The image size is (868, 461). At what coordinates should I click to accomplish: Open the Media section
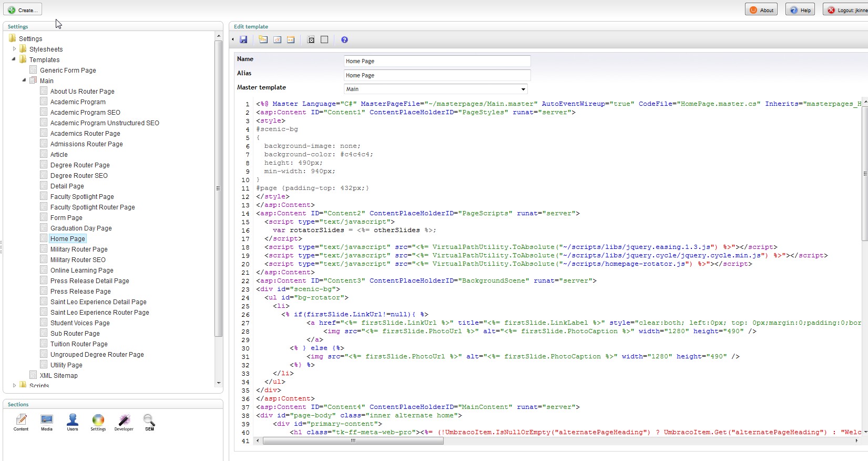tap(47, 422)
